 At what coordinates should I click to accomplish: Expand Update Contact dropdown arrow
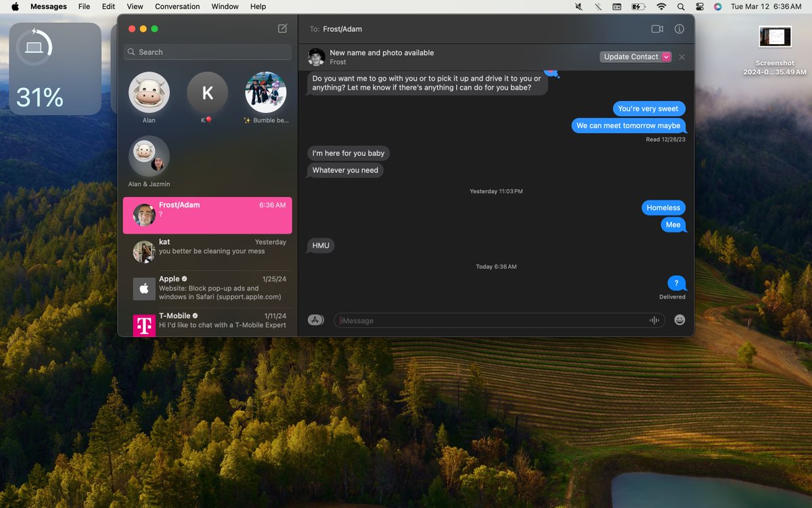click(667, 57)
